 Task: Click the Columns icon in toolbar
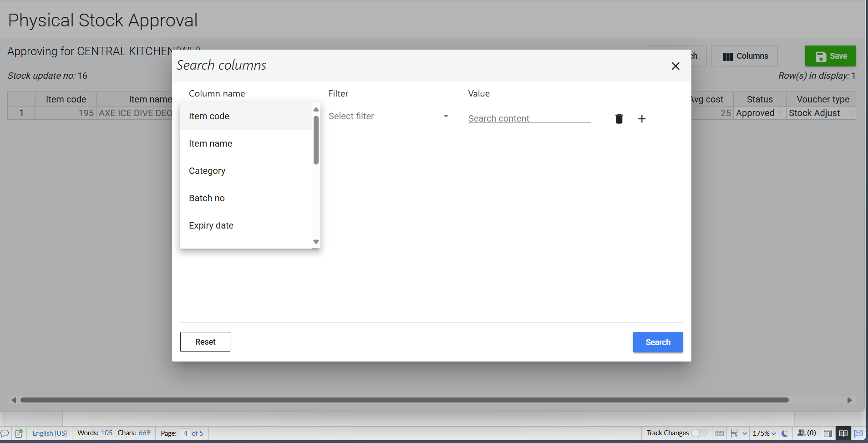(x=728, y=56)
